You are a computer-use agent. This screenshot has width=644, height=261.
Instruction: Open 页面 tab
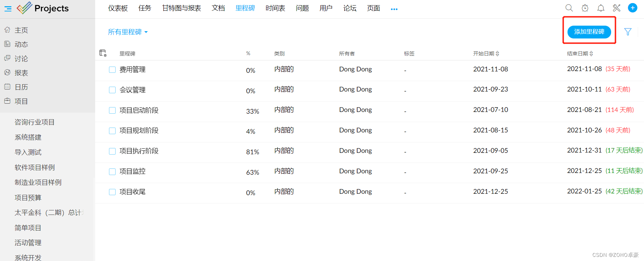[x=374, y=8]
